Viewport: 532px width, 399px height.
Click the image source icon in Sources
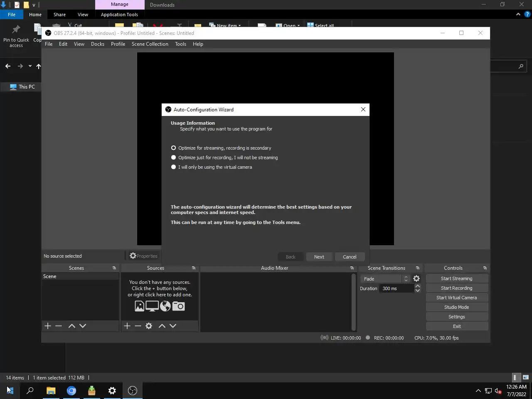point(139,306)
